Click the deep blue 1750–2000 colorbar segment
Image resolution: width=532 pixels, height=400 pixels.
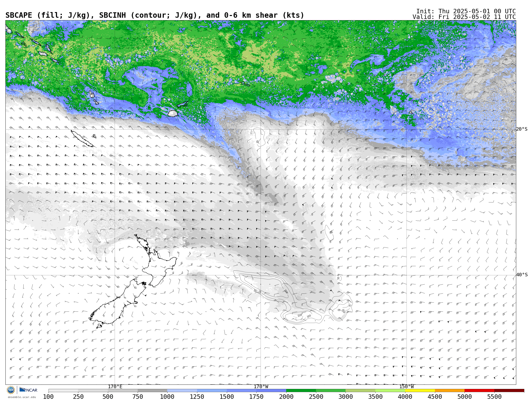pos(271,391)
